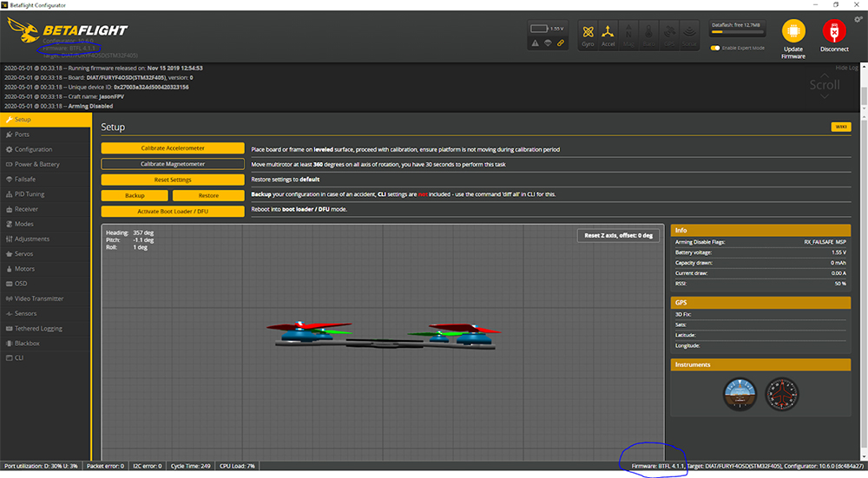Open Power & Battery via battery icon
Screen dimensions: 868x478
coord(10,164)
